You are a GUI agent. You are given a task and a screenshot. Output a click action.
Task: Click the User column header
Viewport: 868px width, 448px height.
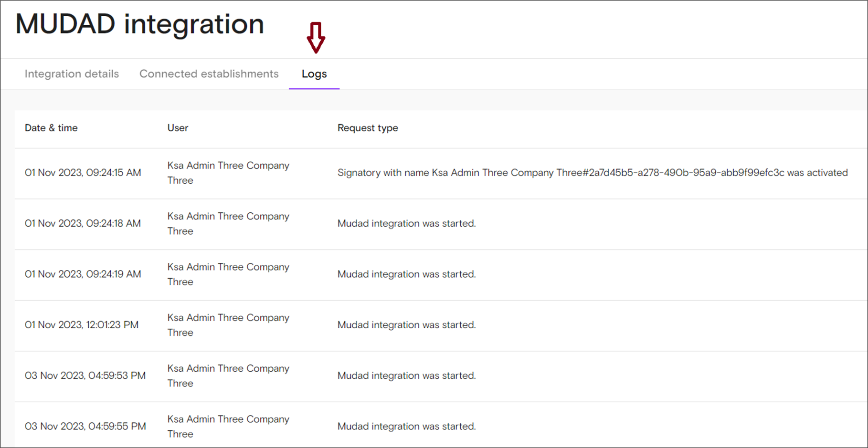pyautogui.click(x=178, y=128)
